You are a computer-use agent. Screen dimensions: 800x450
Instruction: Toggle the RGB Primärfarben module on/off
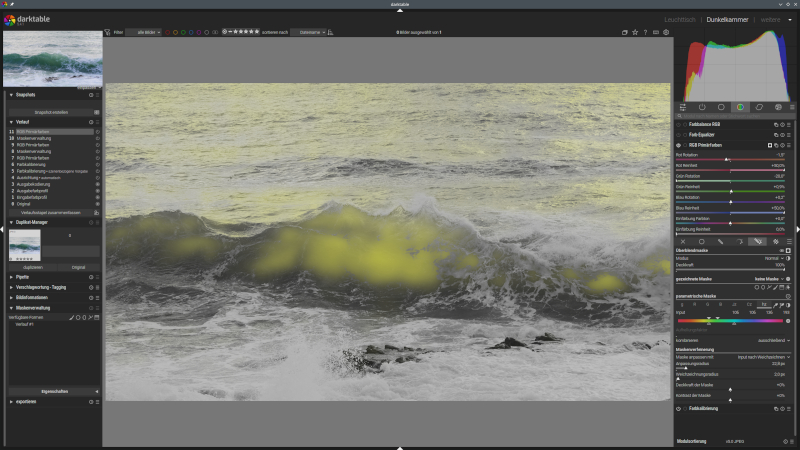pyautogui.click(x=679, y=145)
